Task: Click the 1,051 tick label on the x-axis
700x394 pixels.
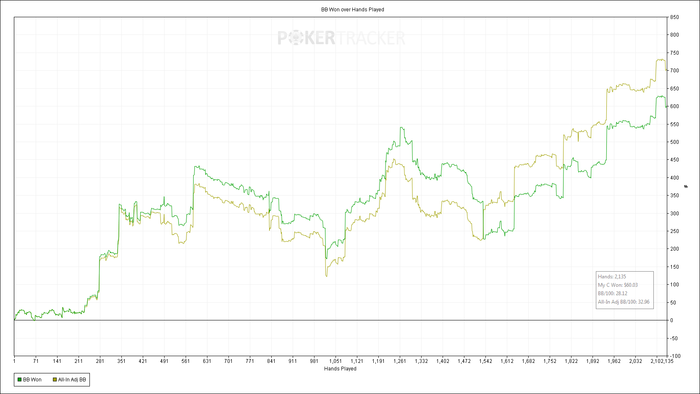Action: (336, 361)
